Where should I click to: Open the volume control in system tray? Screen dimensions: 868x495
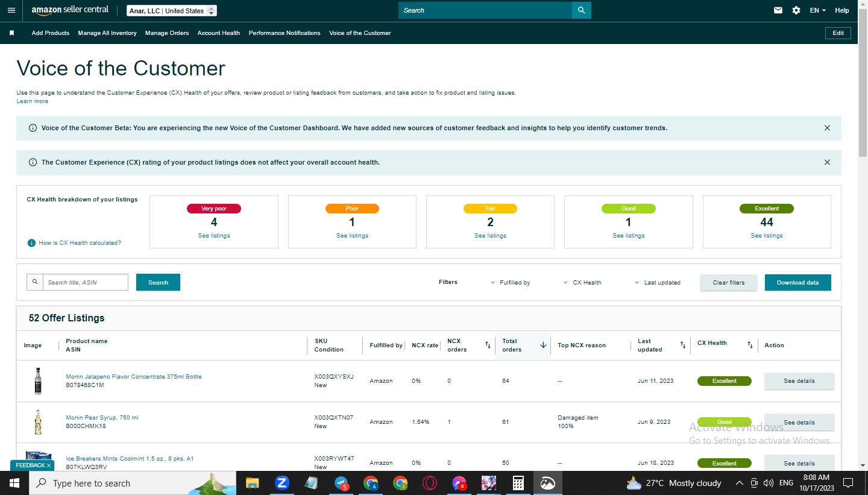pos(768,483)
